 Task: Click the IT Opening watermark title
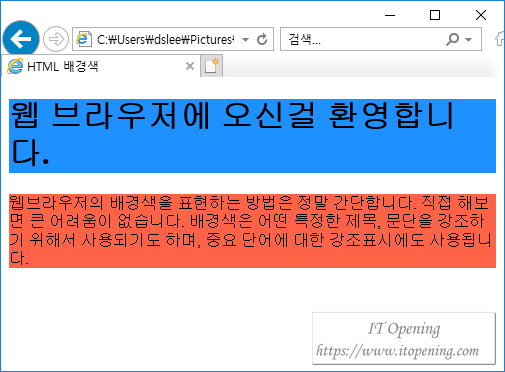pyautogui.click(x=404, y=329)
